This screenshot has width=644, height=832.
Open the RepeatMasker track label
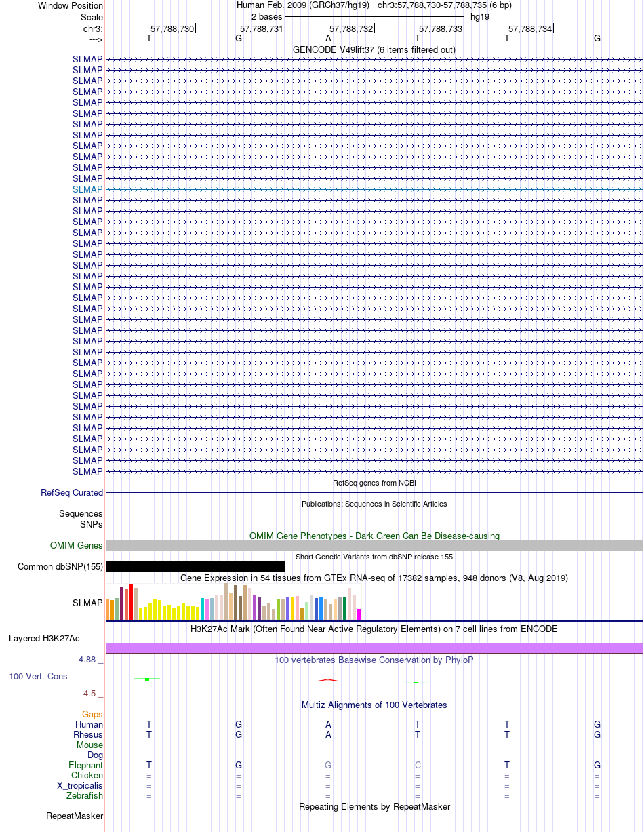tap(75, 816)
